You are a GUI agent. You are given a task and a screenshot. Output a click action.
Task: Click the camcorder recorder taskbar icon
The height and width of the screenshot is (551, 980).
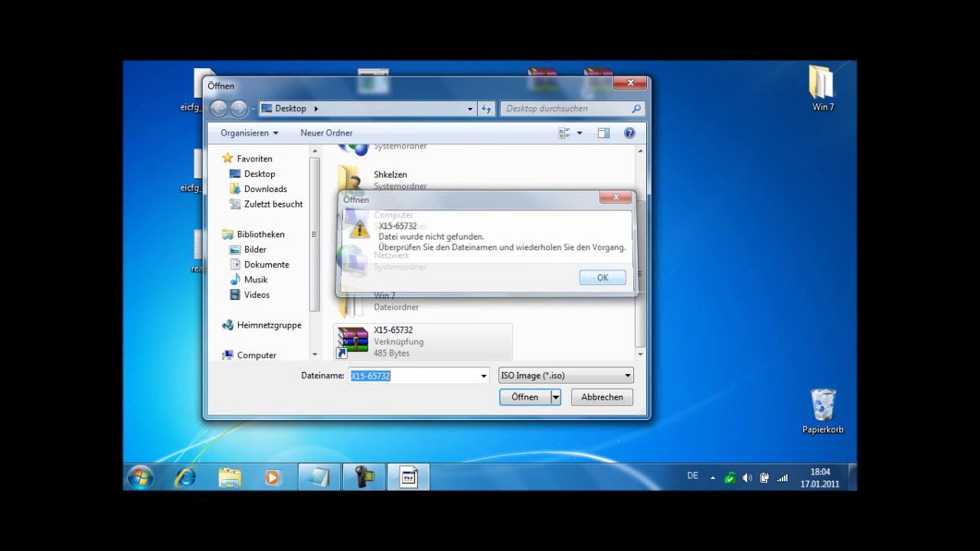click(363, 478)
